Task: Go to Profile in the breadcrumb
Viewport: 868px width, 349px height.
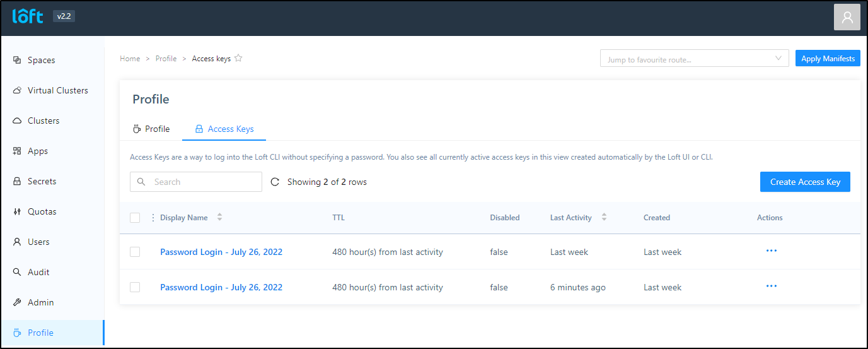Action: (x=166, y=59)
